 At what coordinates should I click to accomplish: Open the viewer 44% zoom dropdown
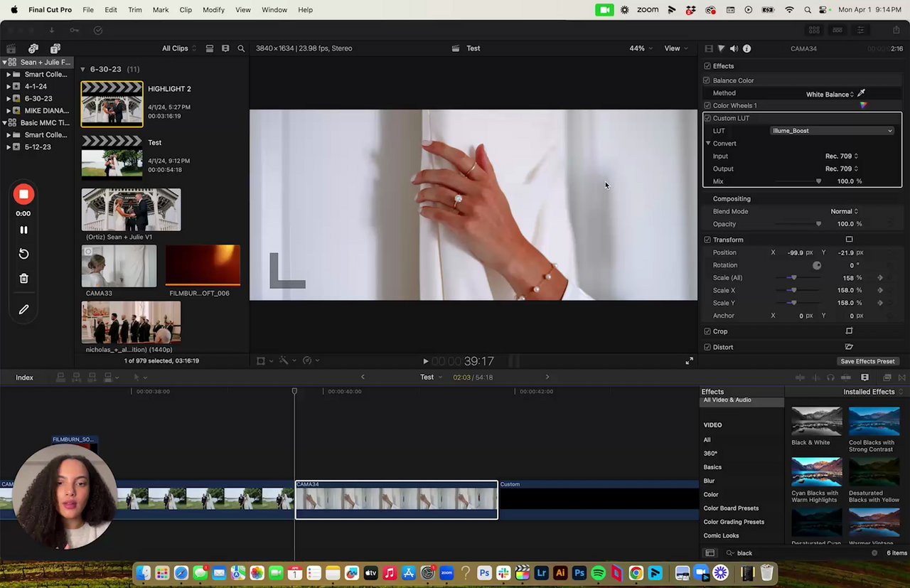pyautogui.click(x=641, y=48)
